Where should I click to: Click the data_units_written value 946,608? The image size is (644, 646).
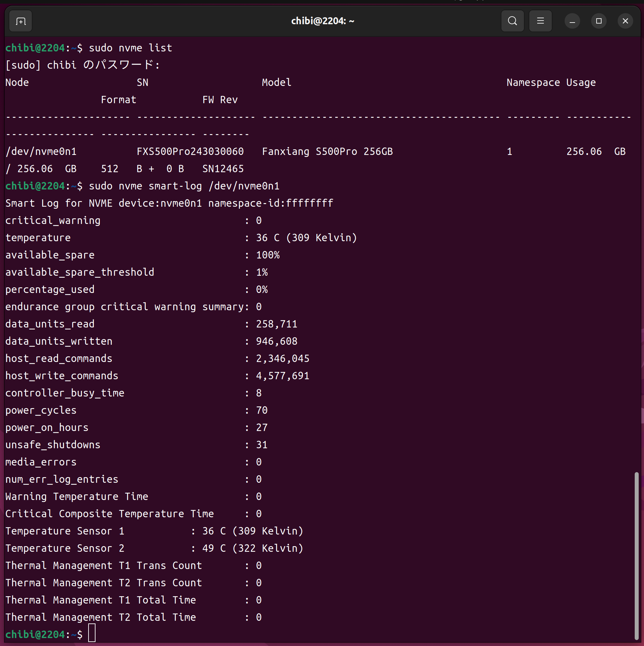[x=276, y=341]
